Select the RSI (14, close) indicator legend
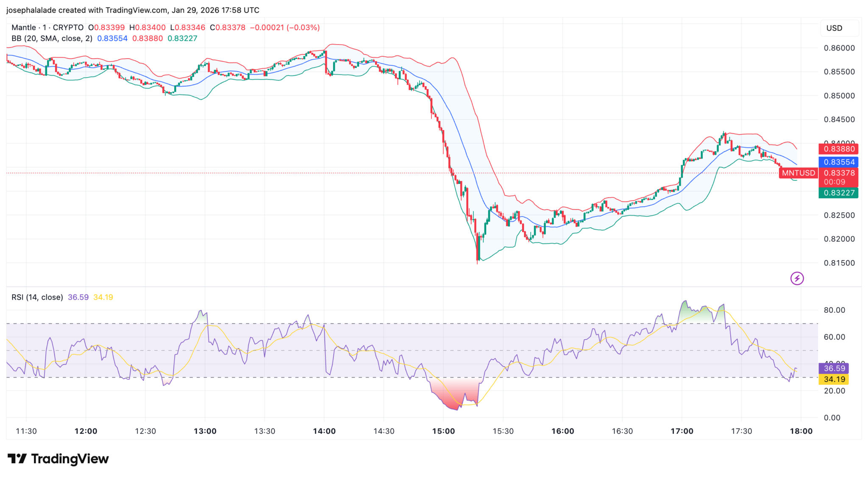This screenshot has width=868, height=478. point(37,297)
